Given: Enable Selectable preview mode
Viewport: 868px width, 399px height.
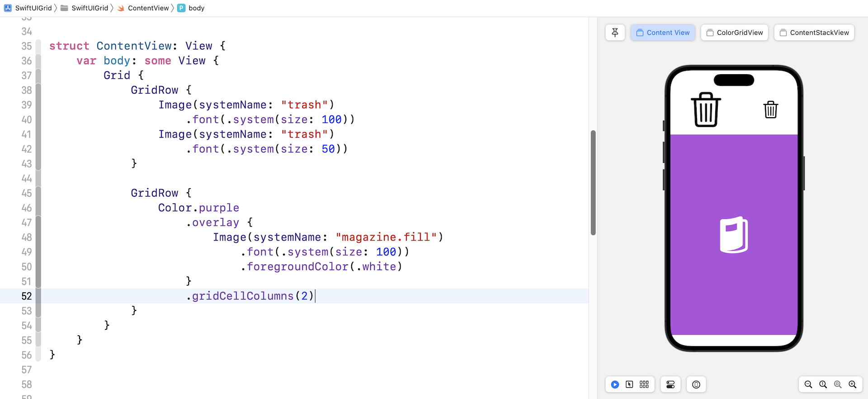Looking at the screenshot, I should [629, 385].
